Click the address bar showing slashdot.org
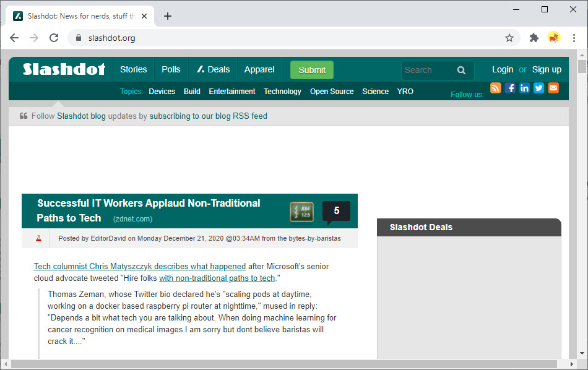This screenshot has height=370, width=588. (x=293, y=38)
